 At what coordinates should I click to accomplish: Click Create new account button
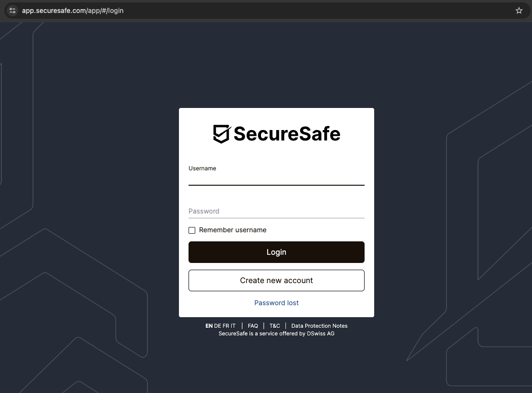[276, 281]
